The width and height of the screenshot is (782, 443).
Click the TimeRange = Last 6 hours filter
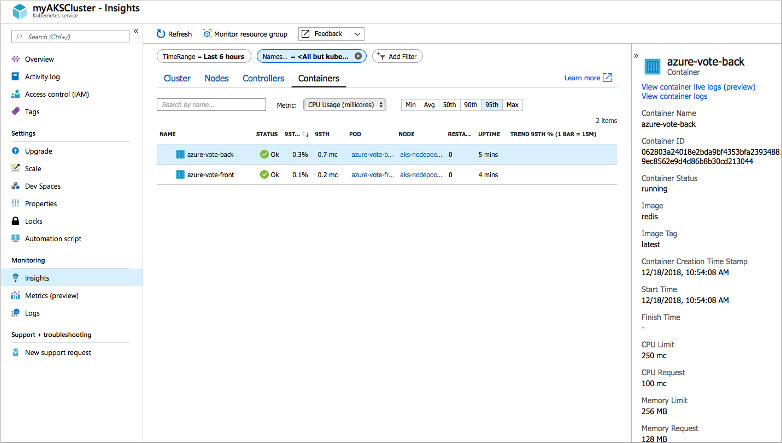203,56
